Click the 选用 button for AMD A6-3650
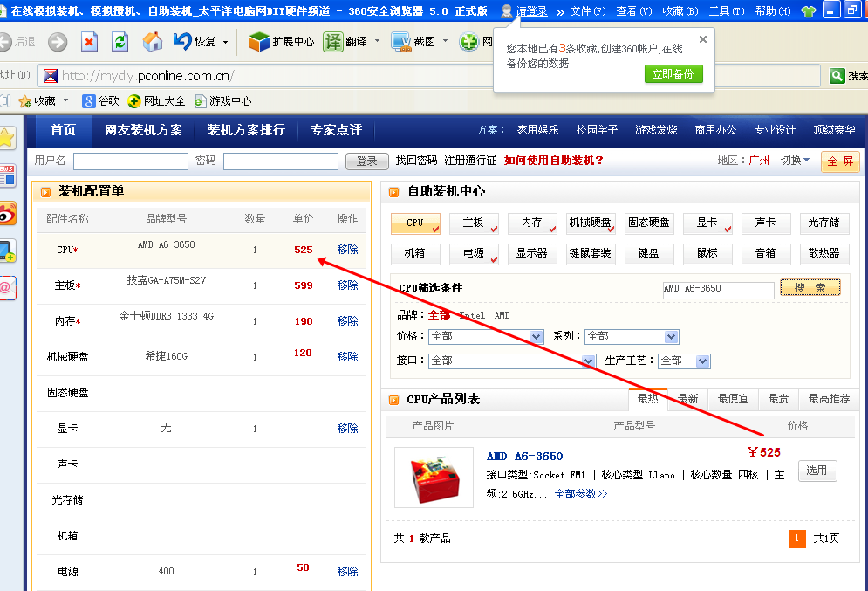The height and width of the screenshot is (591, 868). (x=817, y=471)
